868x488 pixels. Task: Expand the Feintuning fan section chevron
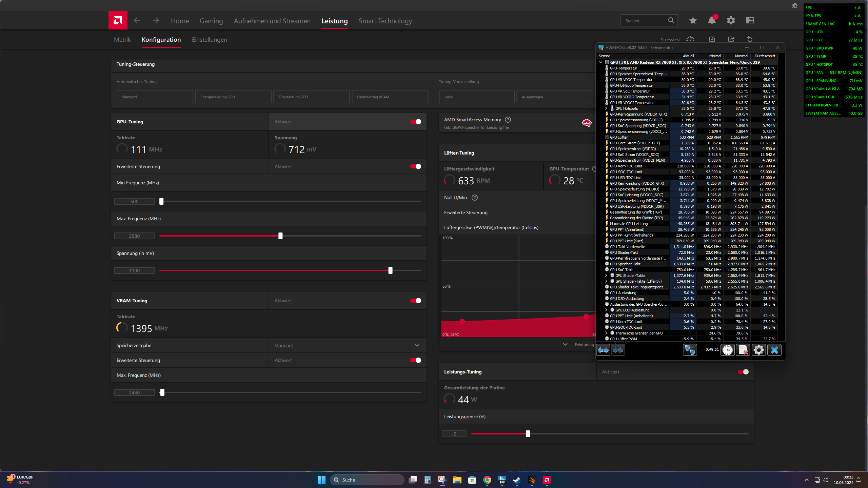[x=565, y=345]
